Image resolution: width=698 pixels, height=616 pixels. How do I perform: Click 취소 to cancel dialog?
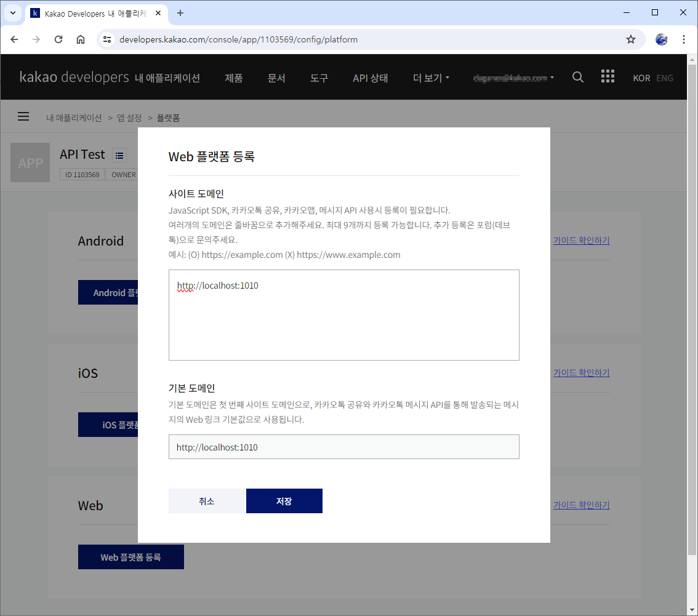(207, 501)
